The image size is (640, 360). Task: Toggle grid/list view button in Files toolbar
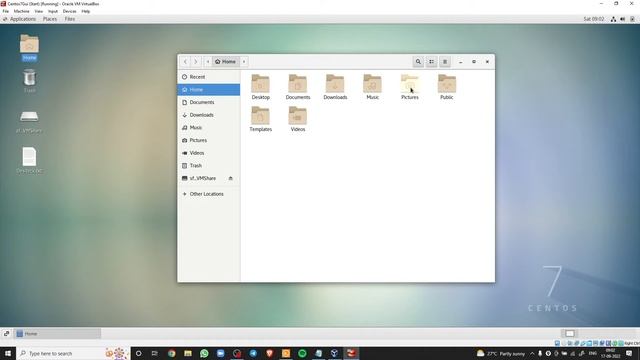(x=431, y=62)
